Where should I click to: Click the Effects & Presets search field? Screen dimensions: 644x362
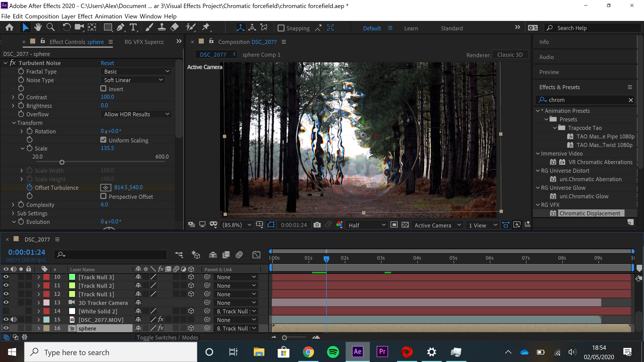[585, 100]
